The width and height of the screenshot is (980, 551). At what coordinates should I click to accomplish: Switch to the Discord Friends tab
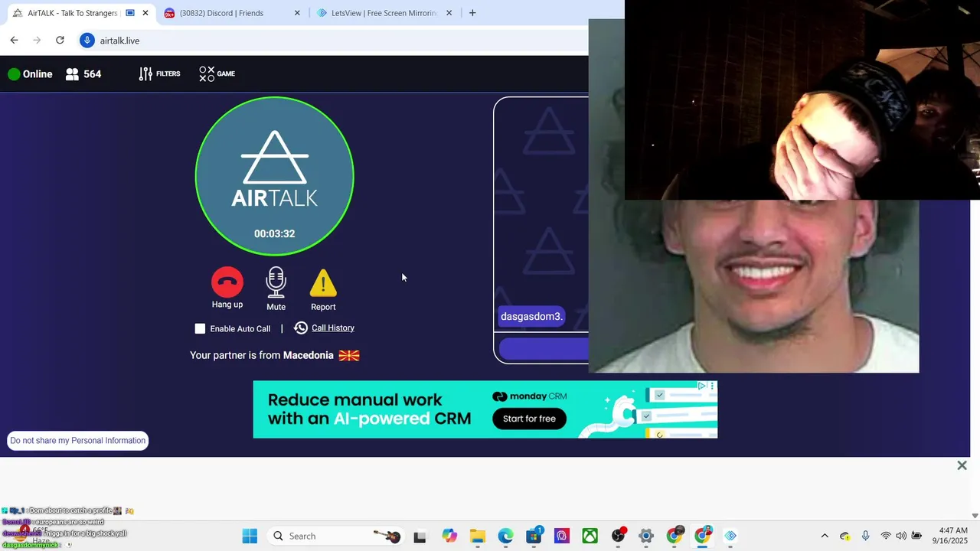[x=233, y=13]
